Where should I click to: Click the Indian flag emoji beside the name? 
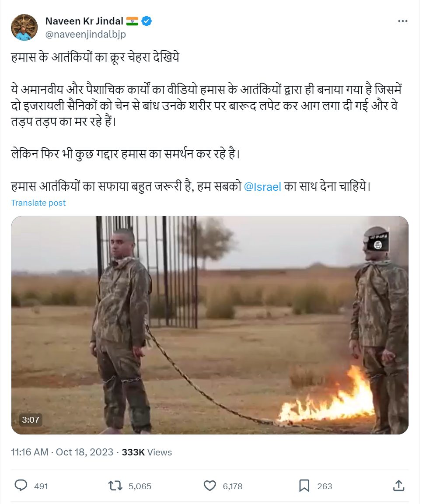coord(132,21)
